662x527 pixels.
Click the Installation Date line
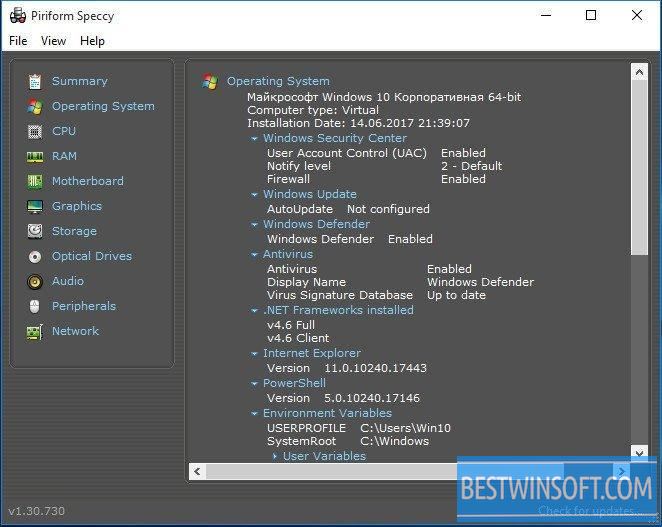click(x=358, y=123)
